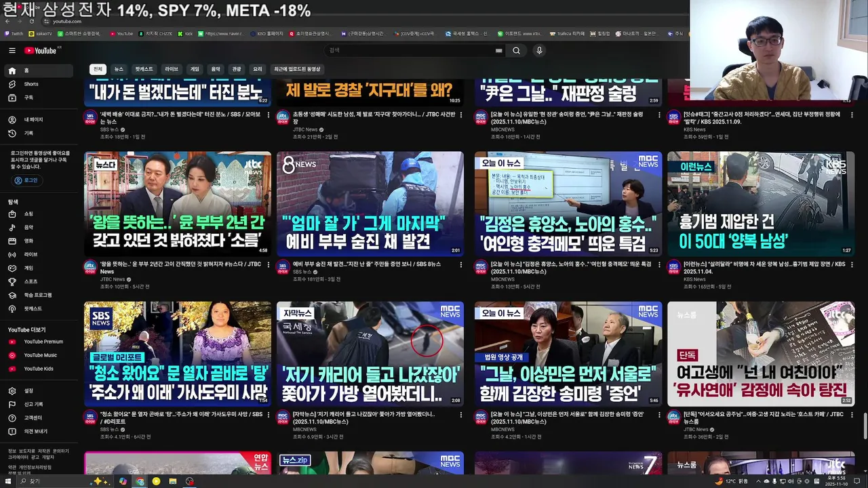
Task: Click the YouTube logo
Action: pyautogui.click(x=42, y=51)
